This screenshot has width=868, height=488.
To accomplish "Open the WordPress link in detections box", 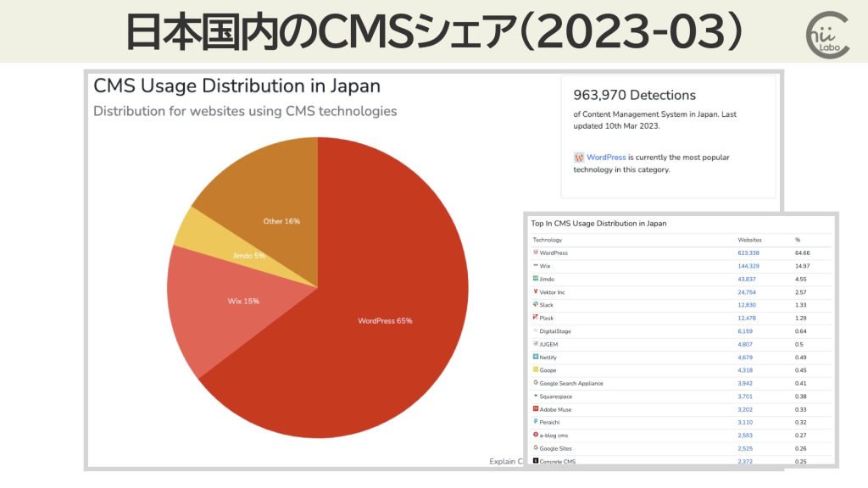I will [606, 157].
